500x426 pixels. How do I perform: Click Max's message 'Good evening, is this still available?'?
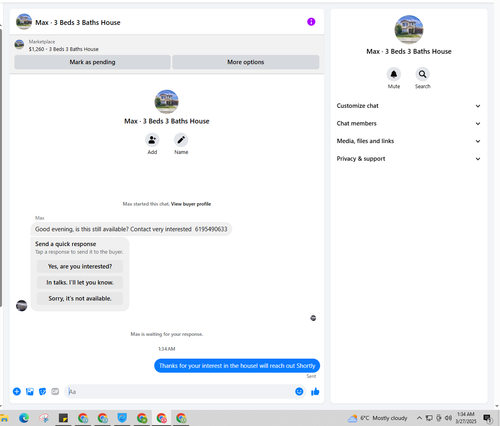[x=131, y=229]
